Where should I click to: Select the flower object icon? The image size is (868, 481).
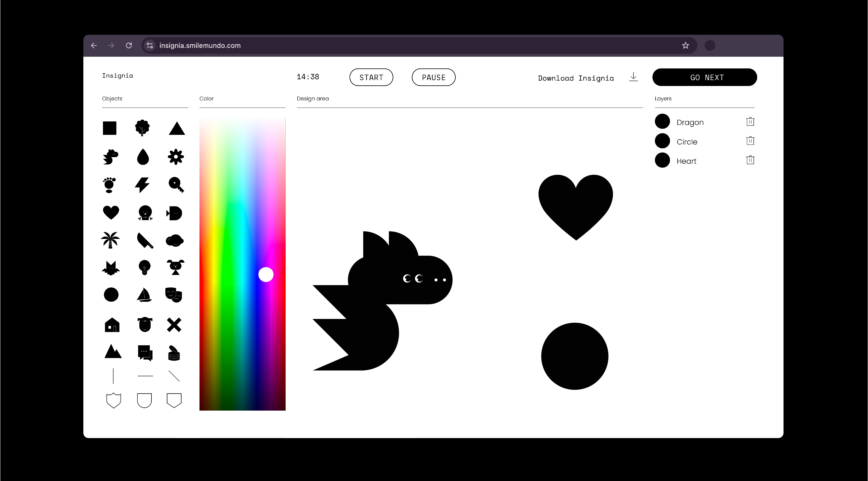(176, 157)
